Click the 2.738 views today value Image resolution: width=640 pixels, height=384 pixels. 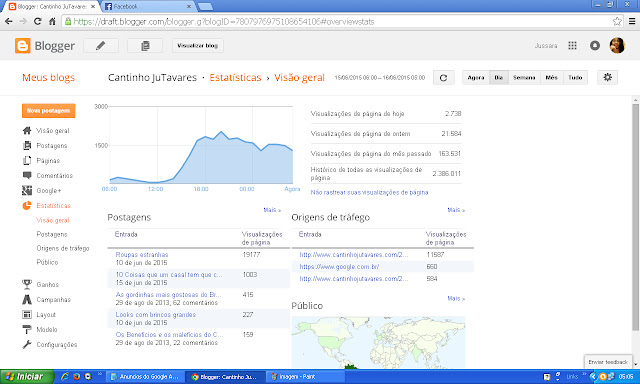click(x=453, y=113)
